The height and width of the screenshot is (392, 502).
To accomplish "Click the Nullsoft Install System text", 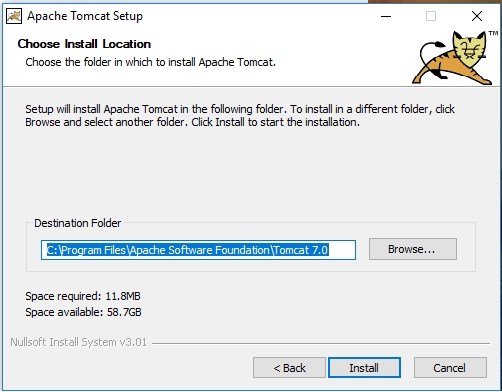I will click(x=78, y=342).
